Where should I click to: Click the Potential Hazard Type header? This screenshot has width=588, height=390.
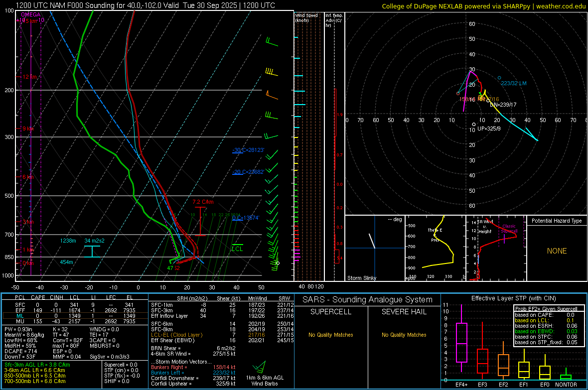[x=557, y=221]
